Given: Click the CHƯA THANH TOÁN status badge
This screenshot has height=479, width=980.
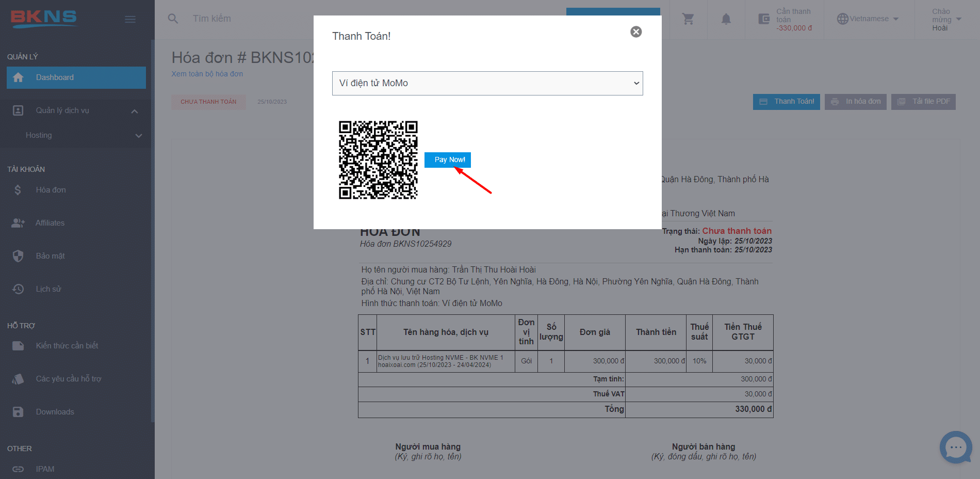Looking at the screenshot, I should pos(208,102).
